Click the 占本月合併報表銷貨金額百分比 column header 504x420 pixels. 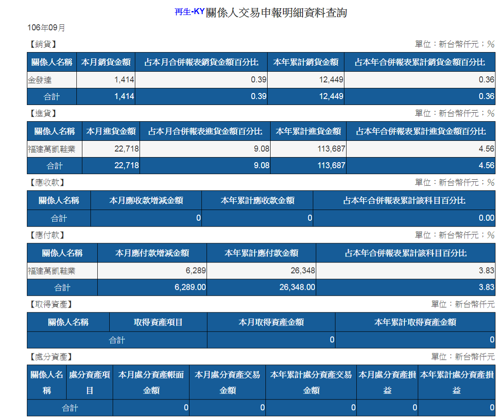(201, 62)
